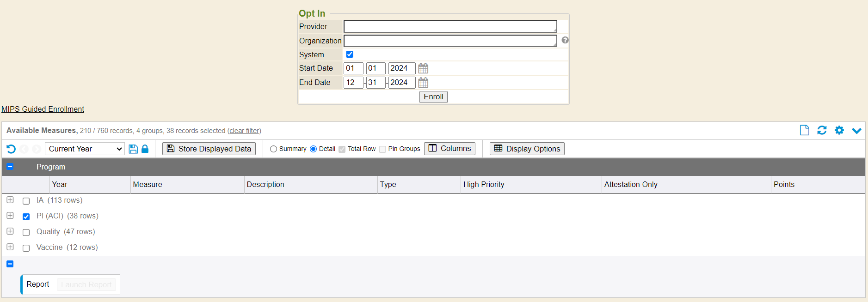Image resolution: width=868 pixels, height=302 pixels.
Task: Open the grid settings gear icon
Action: click(839, 130)
